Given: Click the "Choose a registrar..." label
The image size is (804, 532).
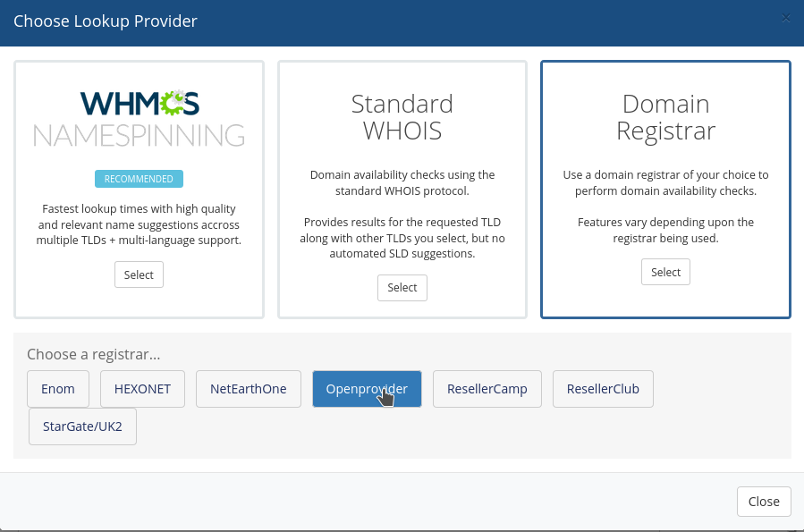Looking at the screenshot, I should 94,354.
